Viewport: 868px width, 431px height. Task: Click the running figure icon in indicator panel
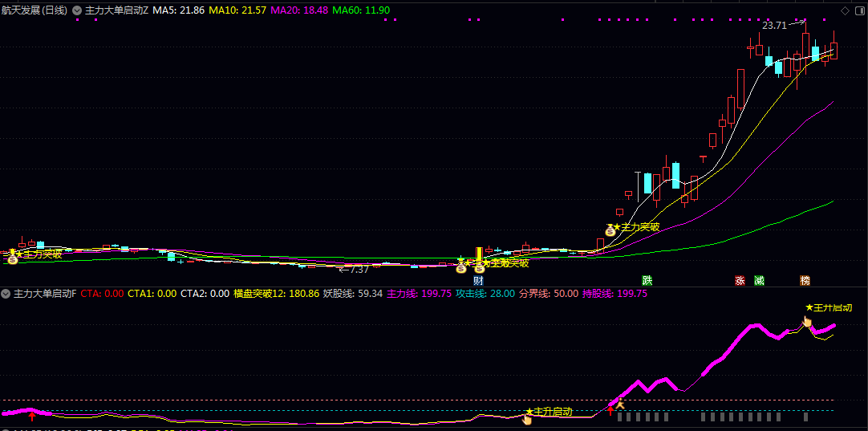[621, 405]
